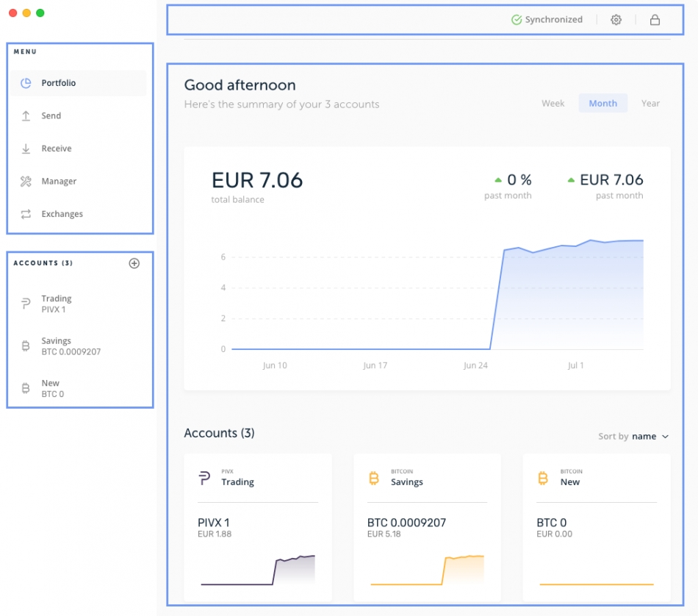Click the green arrow beside 0 %
This screenshot has height=616, width=698.
click(498, 180)
